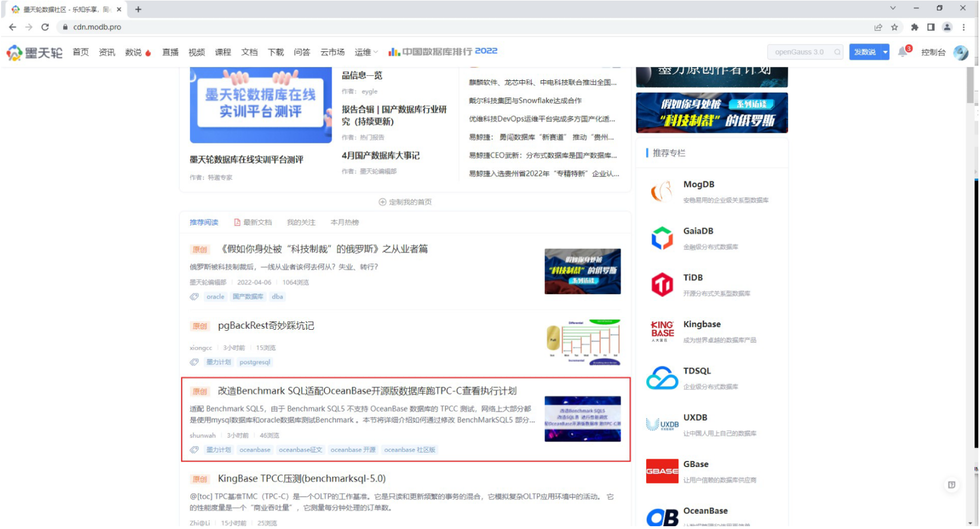Open the 数说 navigation item
Image resolution: width=980 pixels, height=529 pixels.
coord(138,52)
